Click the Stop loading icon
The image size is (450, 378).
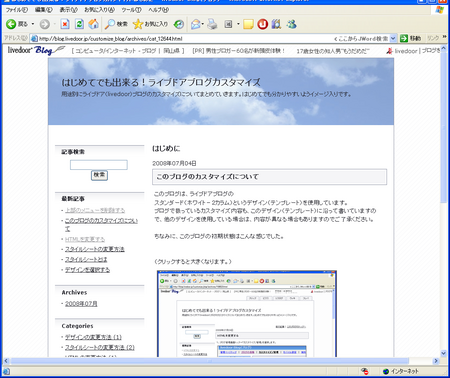[x=65, y=24]
